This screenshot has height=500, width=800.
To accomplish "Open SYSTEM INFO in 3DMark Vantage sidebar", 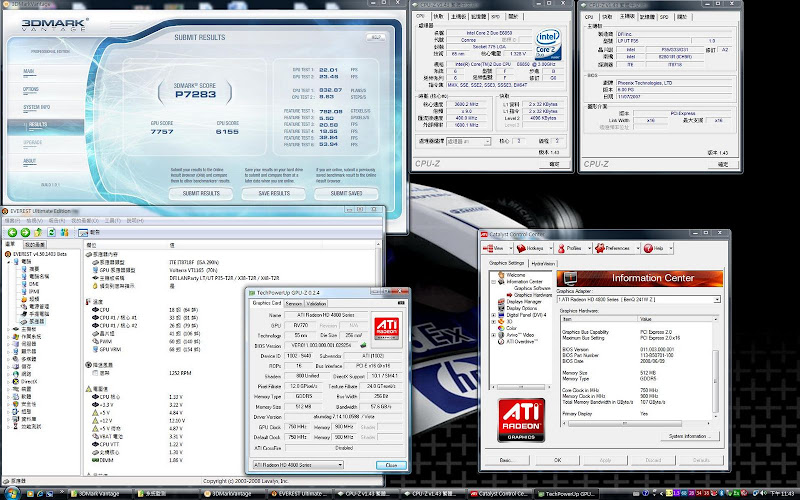I will [x=36, y=107].
